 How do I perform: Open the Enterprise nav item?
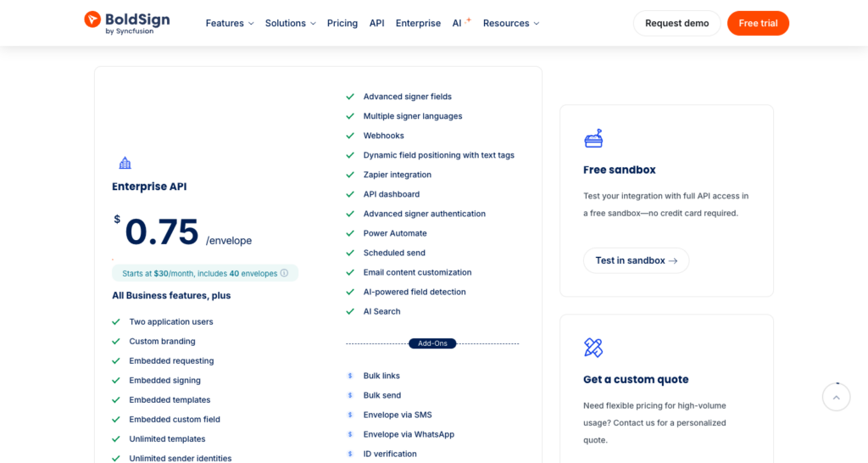418,23
